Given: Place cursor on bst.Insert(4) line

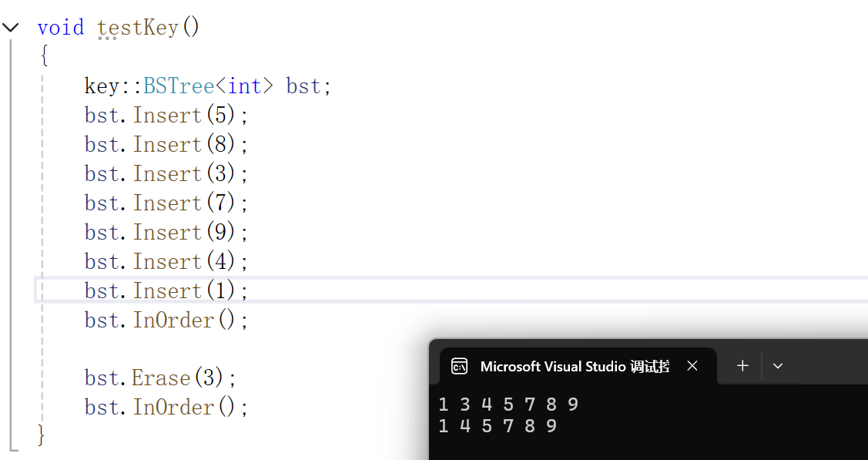Looking at the screenshot, I should click(x=166, y=261).
